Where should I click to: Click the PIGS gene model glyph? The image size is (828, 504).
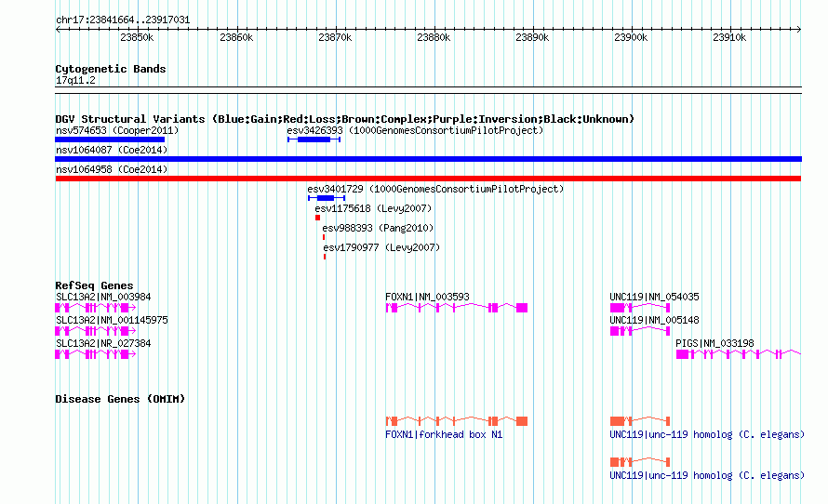click(739, 354)
